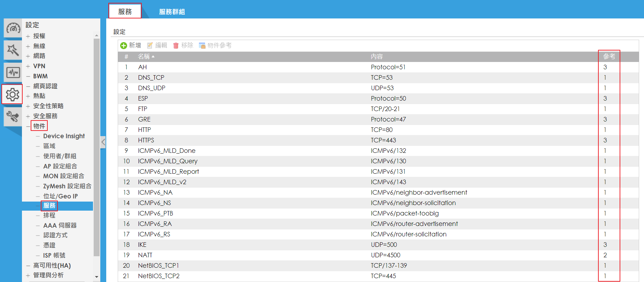
Task: Open the Maintenance wrench tools icon
Action: 13,117
